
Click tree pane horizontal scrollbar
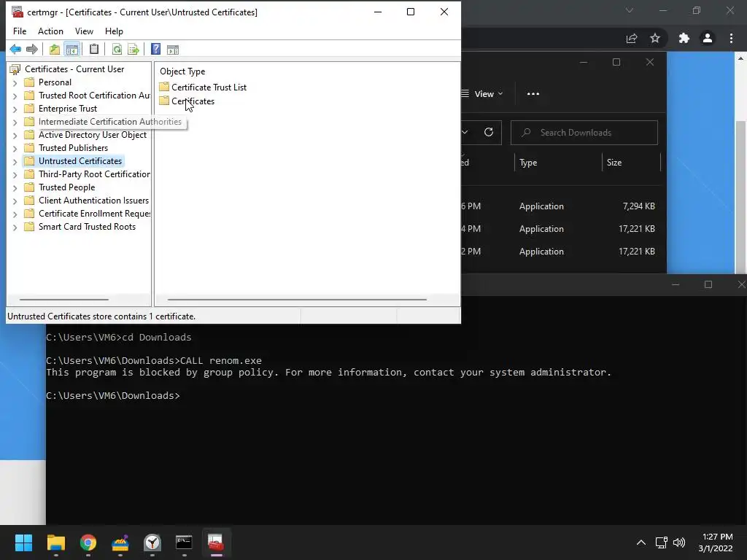(64, 300)
